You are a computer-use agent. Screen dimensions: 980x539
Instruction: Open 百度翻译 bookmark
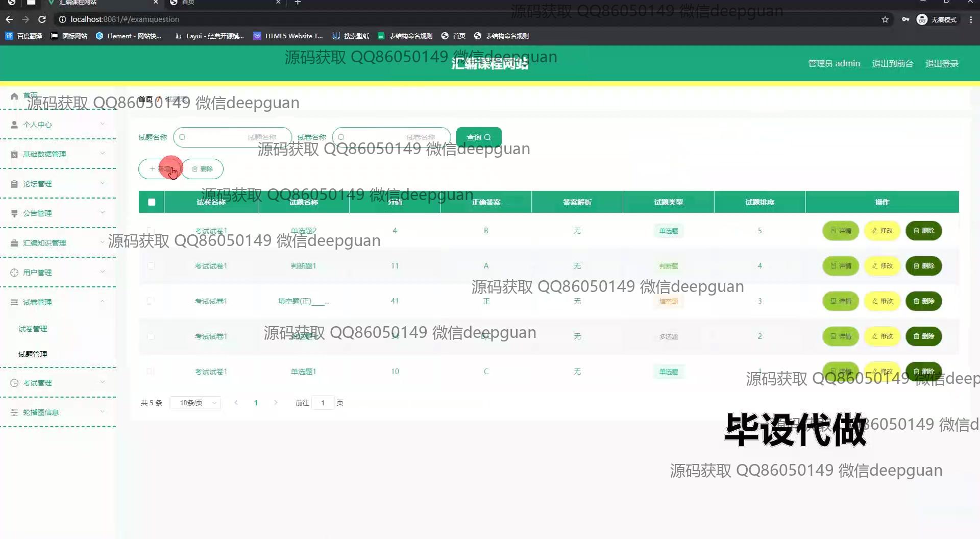[24, 36]
